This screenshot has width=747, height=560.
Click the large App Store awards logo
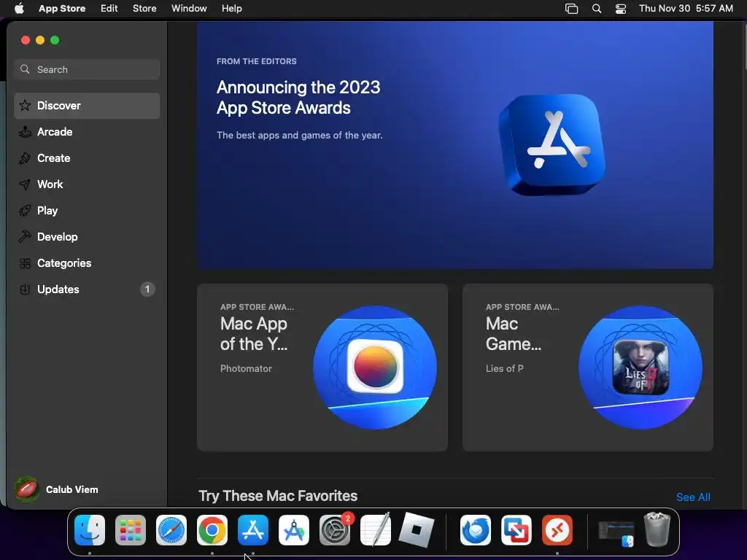pos(551,144)
